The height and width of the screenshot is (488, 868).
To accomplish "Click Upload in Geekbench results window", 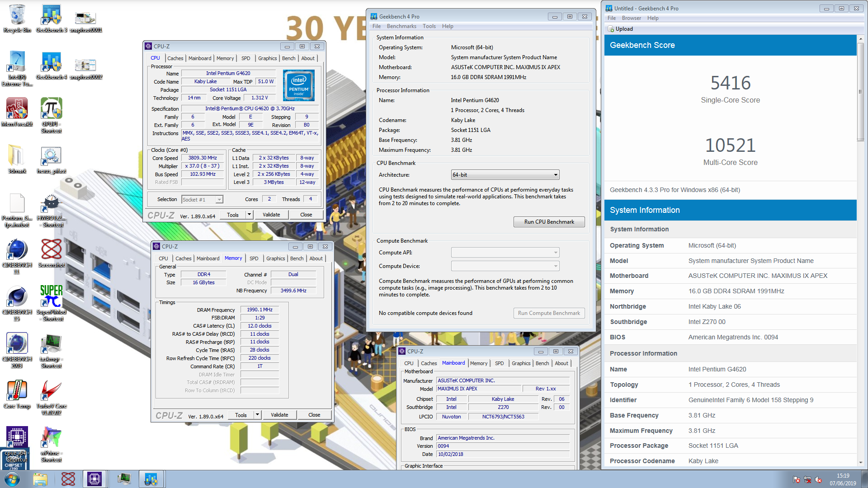I will click(x=620, y=29).
